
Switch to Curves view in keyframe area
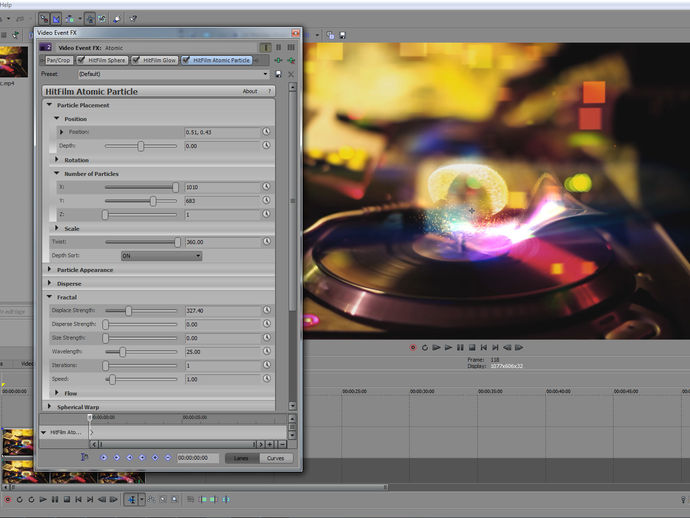tap(275, 458)
